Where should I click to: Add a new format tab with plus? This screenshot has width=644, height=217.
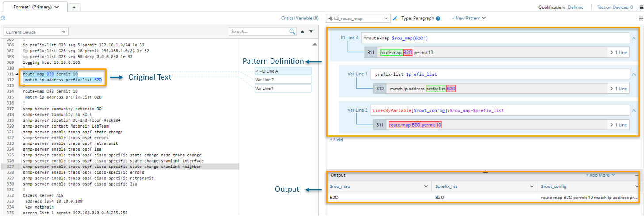[x=74, y=7]
